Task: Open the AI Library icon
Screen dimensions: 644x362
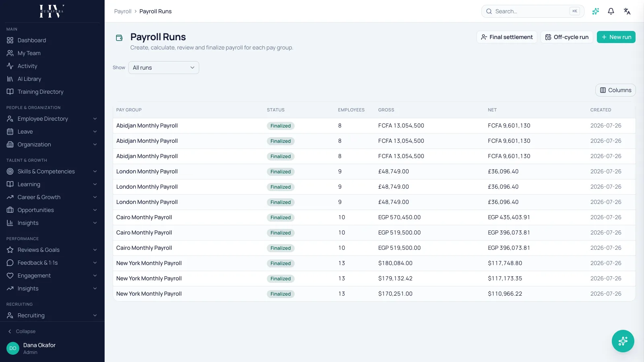Action: pyautogui.click(x=10, y=79)
